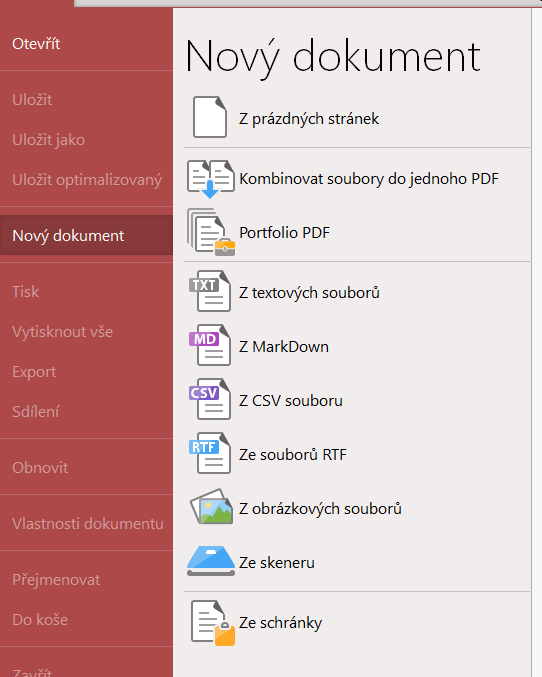Click the clipboard document icon

(213, 623)
